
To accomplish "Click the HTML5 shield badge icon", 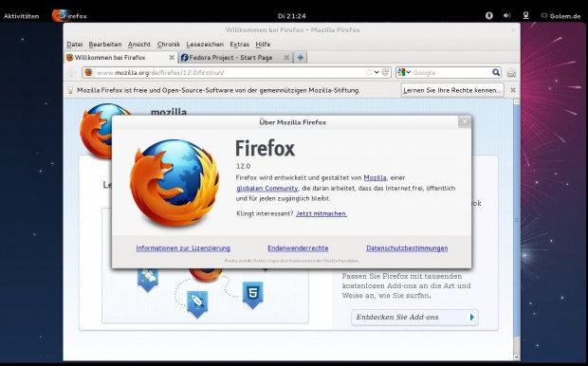I will coord(253,295).
